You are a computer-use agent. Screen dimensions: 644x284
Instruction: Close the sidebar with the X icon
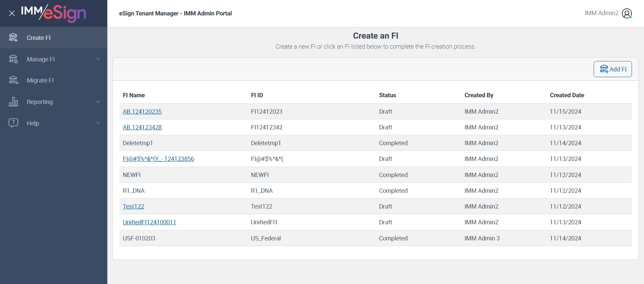click(12, 13)
